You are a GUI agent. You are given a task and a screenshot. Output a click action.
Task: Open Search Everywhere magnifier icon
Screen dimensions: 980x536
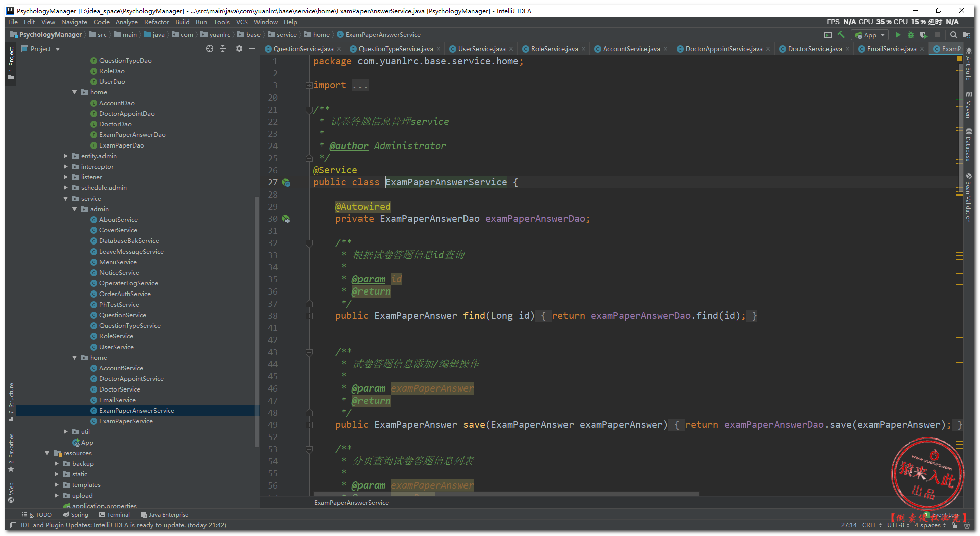953,35
